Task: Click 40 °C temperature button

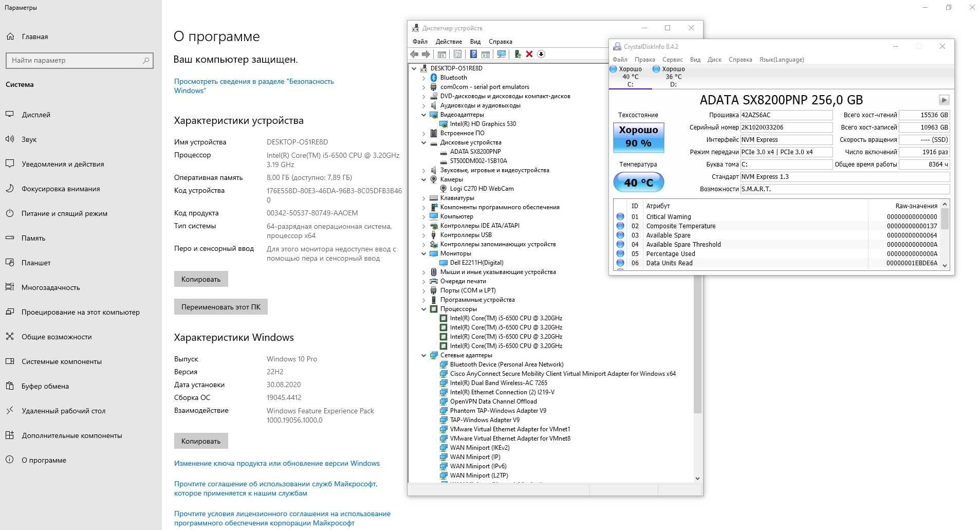Action: point(638,182)
